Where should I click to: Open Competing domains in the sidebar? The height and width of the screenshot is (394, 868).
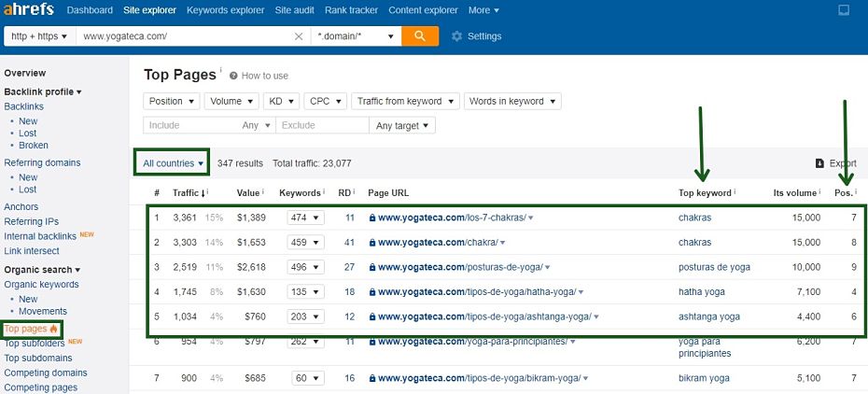point(46,373)
